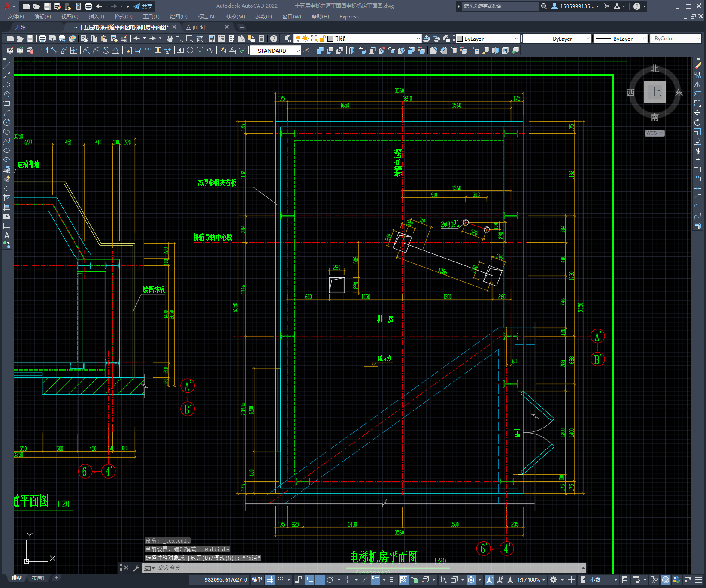Toggle transparency display in status bar

[x=404, y=580]
